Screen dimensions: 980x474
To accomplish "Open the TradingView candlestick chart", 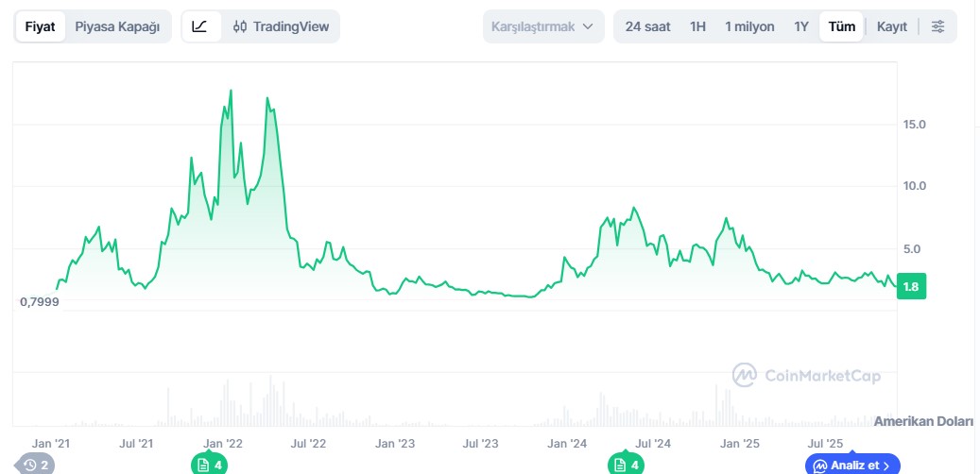I will point(281,26).
